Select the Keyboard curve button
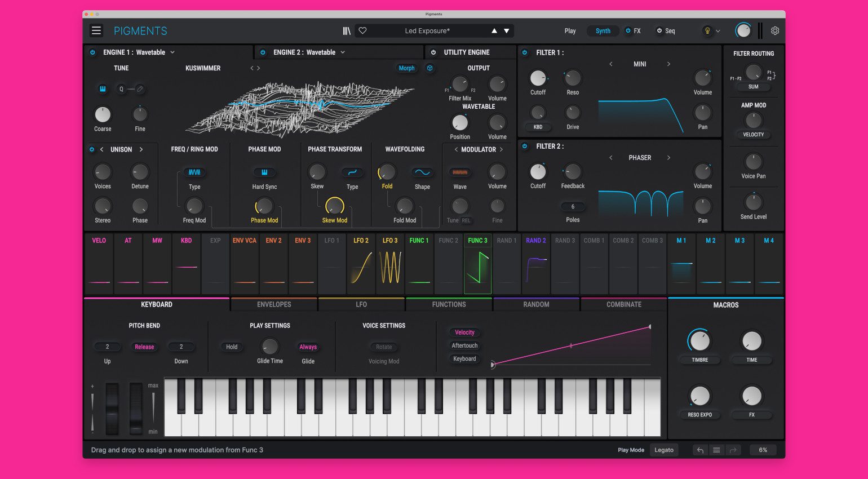This screenshot has width=868, height=479. (464, 359)
